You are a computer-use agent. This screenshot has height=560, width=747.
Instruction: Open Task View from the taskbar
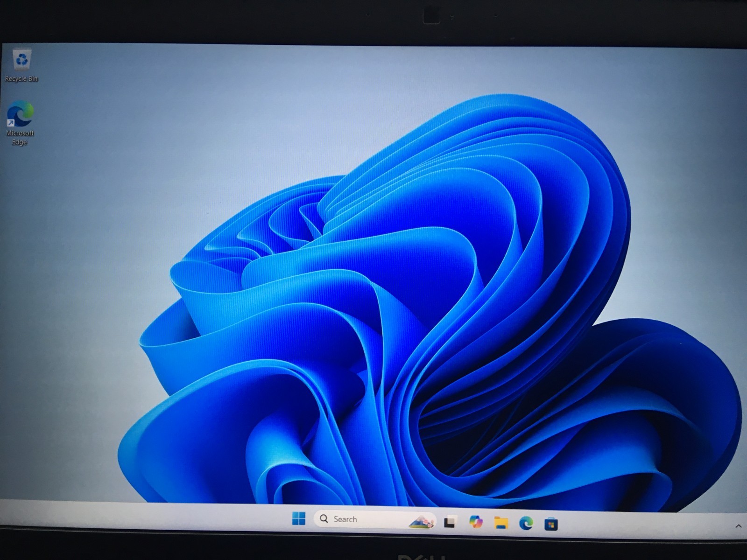point(450,522)
